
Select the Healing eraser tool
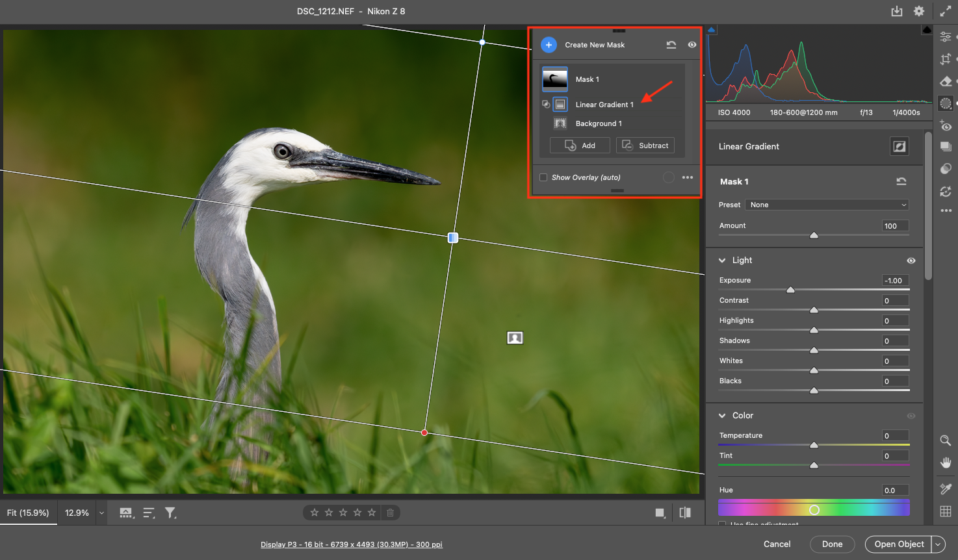(946, 81)
